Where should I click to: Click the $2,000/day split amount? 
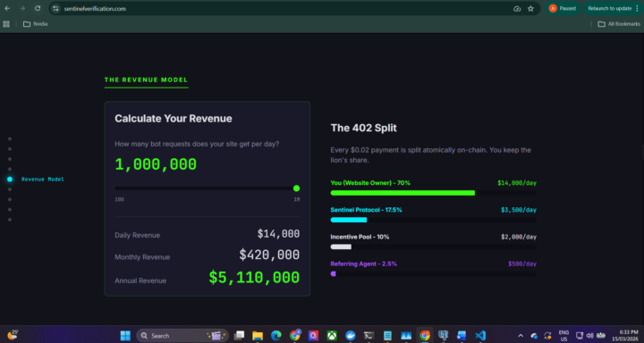coord(519,237)
